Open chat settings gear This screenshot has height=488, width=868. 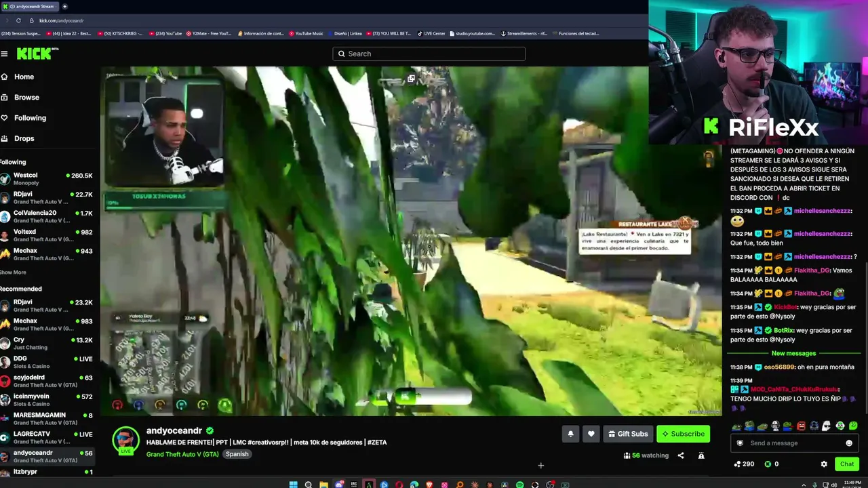tap(824, 464)
